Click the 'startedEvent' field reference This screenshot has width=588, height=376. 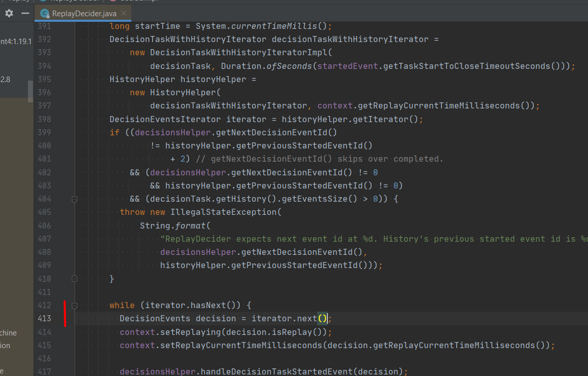pyautogui.click(x=348, y=66)
